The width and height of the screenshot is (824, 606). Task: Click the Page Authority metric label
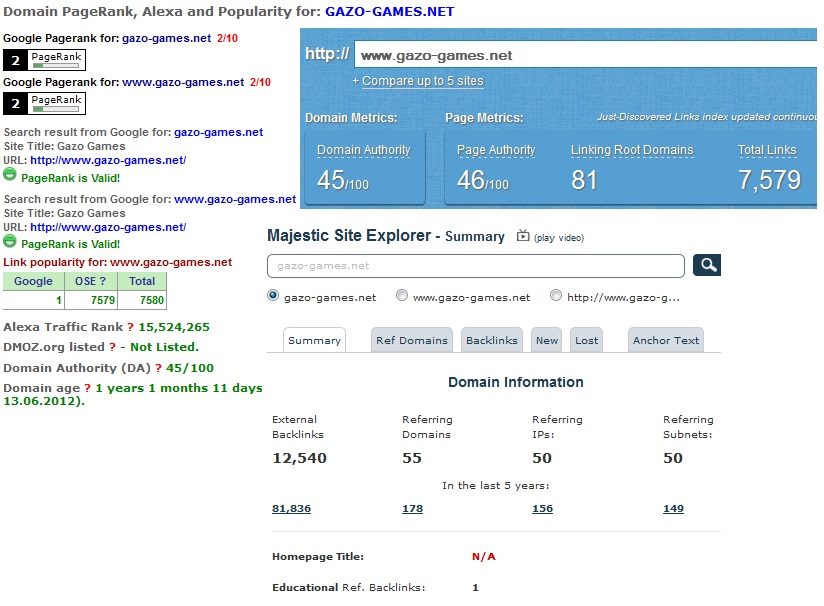click(x=496, y=150)
